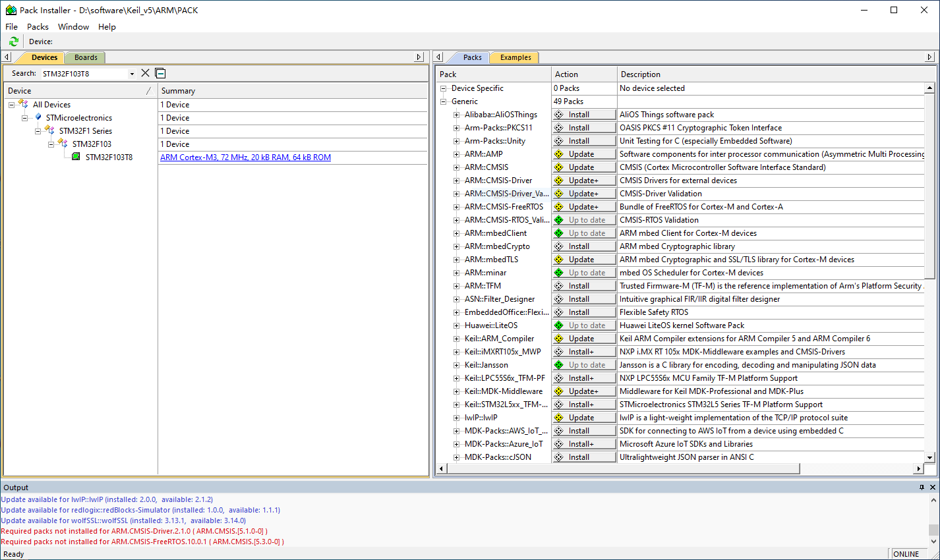Viewport: 940px width, 560px height.
Task: Install the Alibaba::AliOSThings pack
Action: coord(584,115)
